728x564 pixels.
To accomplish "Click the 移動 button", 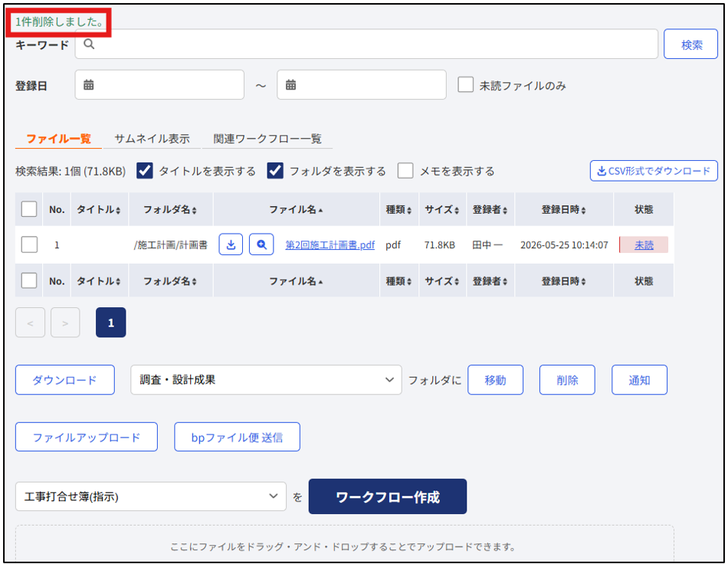I will (x=495, y=380).
